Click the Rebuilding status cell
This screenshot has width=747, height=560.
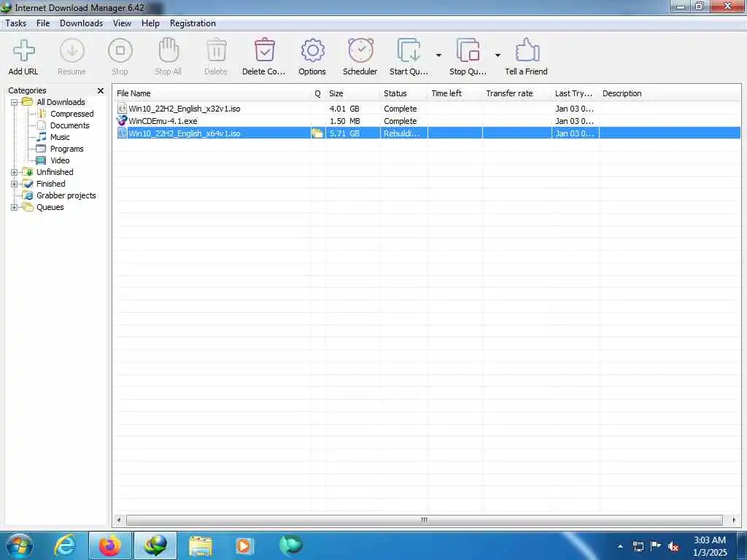coord(402,134)
